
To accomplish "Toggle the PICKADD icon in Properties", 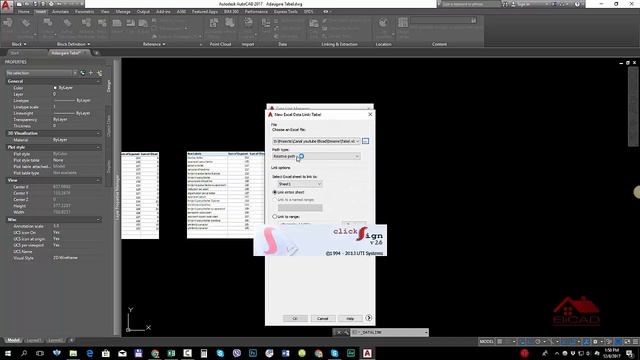I will pos(83,73).
